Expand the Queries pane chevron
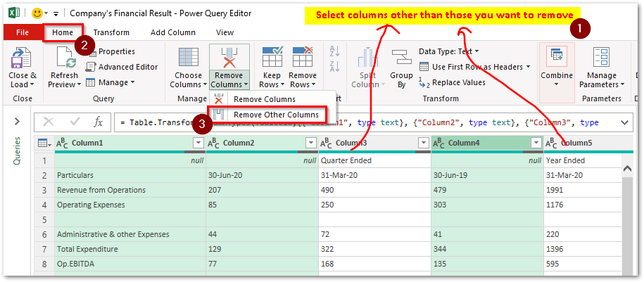Viewport: 644px width, 282px height. pyautogui.click(x=17, y=122)
